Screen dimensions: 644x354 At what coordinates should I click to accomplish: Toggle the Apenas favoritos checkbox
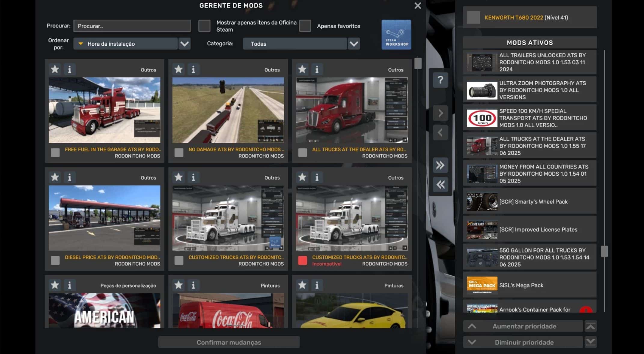tap(305, 26)
